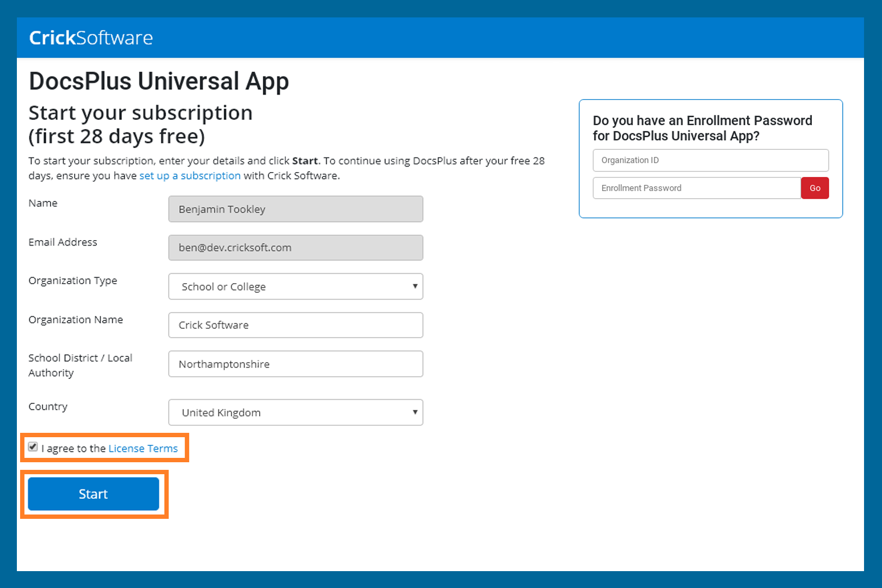This screenshot has height=588, width=882.
Task: Click the DocsPlus Universal App heading
Action: click(x=158, y=81)
